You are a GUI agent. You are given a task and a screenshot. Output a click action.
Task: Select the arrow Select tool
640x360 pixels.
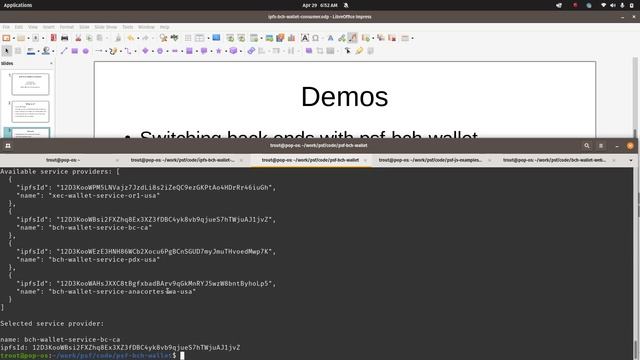[x=6, y=51]
